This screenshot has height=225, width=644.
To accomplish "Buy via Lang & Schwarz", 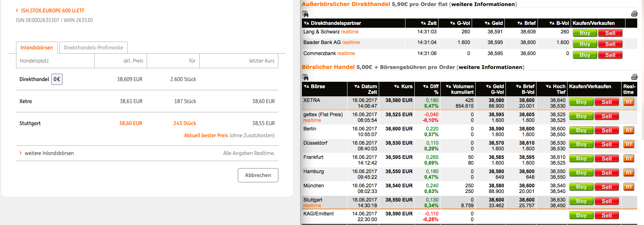I will (585, 33).
